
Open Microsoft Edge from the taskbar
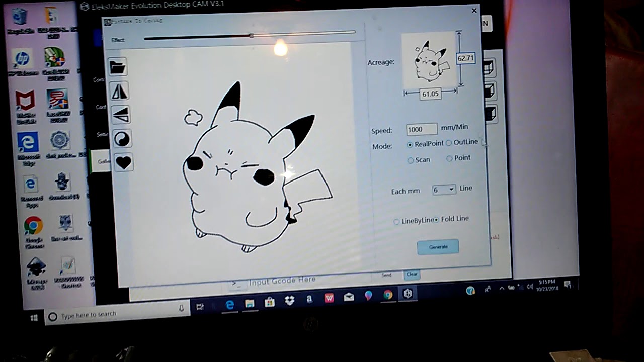[x=230, y=305]
